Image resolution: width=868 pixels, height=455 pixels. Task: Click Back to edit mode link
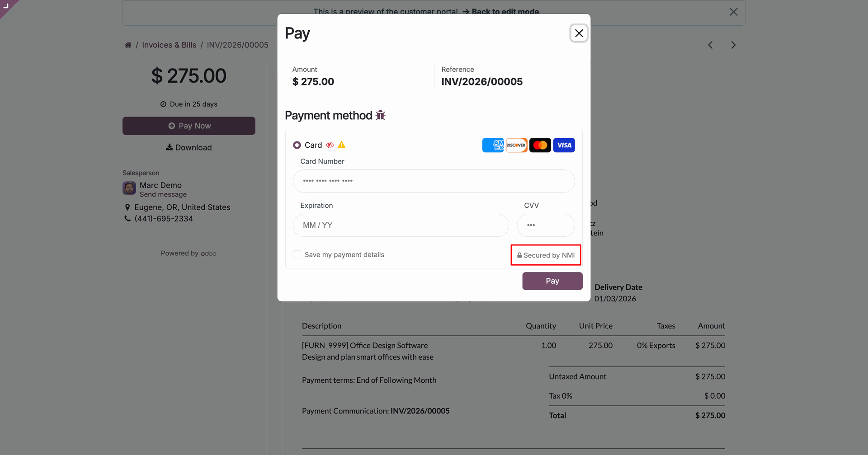501,12
